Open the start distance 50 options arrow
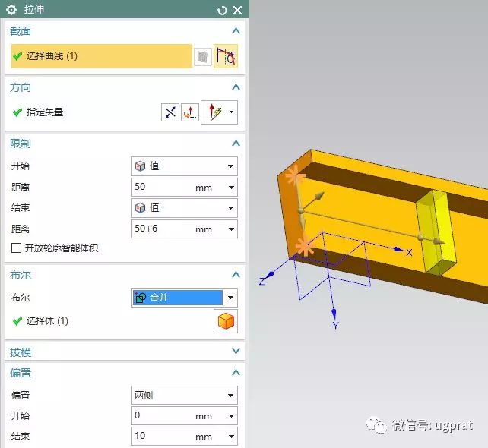The height and width of the screenshot is (448, 488). click(x=232, y=187)
